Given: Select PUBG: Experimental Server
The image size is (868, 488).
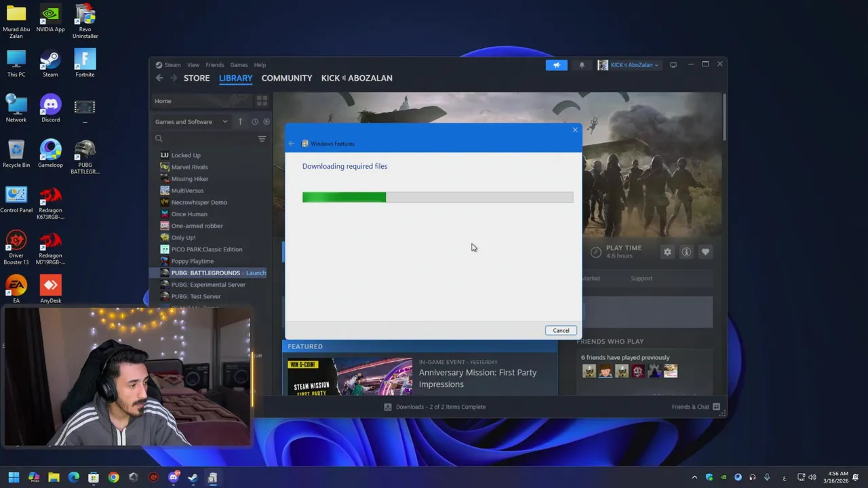Looking at the screenshot, I should click(x=209, y=285).
